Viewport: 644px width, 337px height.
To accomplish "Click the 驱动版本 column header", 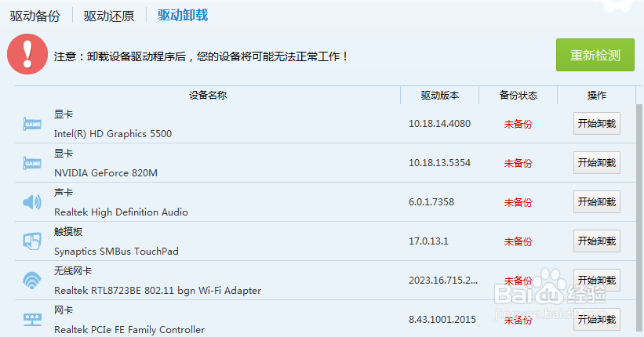I will click(440, 96).
